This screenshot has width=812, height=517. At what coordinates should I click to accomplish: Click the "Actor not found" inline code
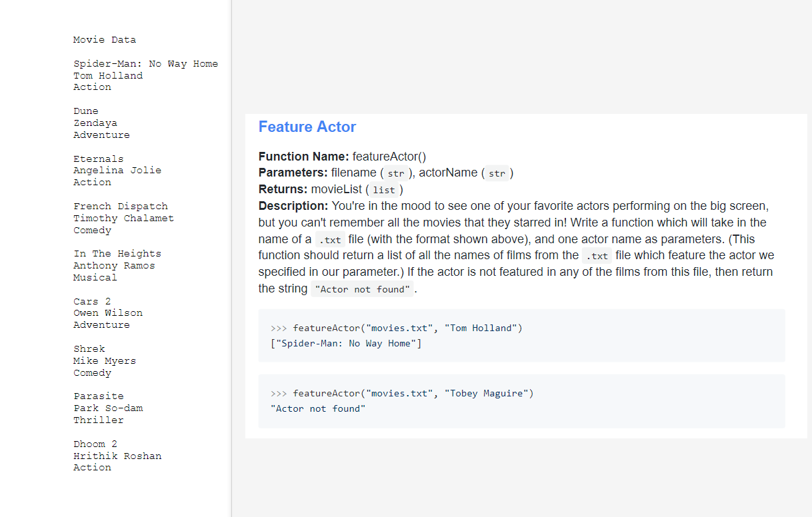click(362, 289)
